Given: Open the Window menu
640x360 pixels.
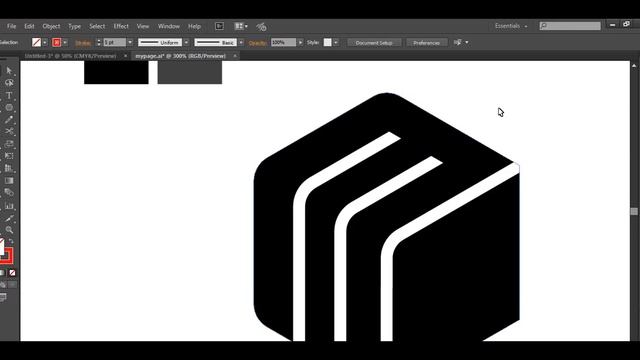Looking at the screenshot, I should [x=169, y=26].
